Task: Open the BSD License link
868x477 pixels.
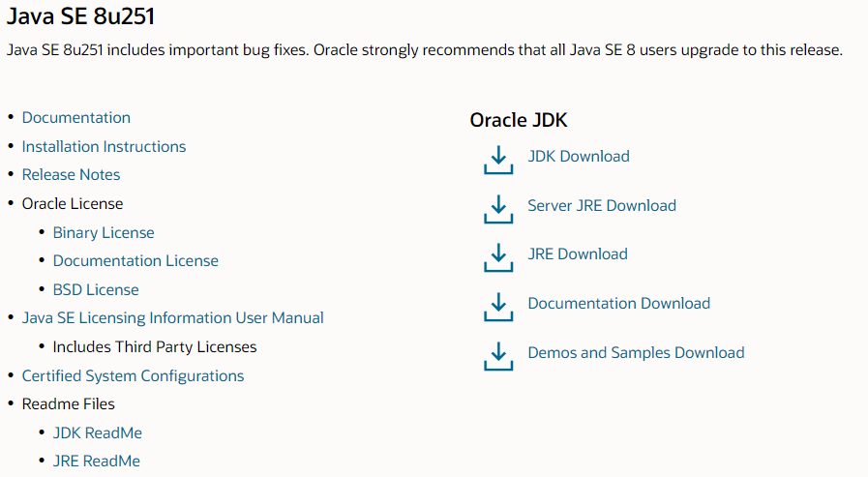Action: click(96, 290)
